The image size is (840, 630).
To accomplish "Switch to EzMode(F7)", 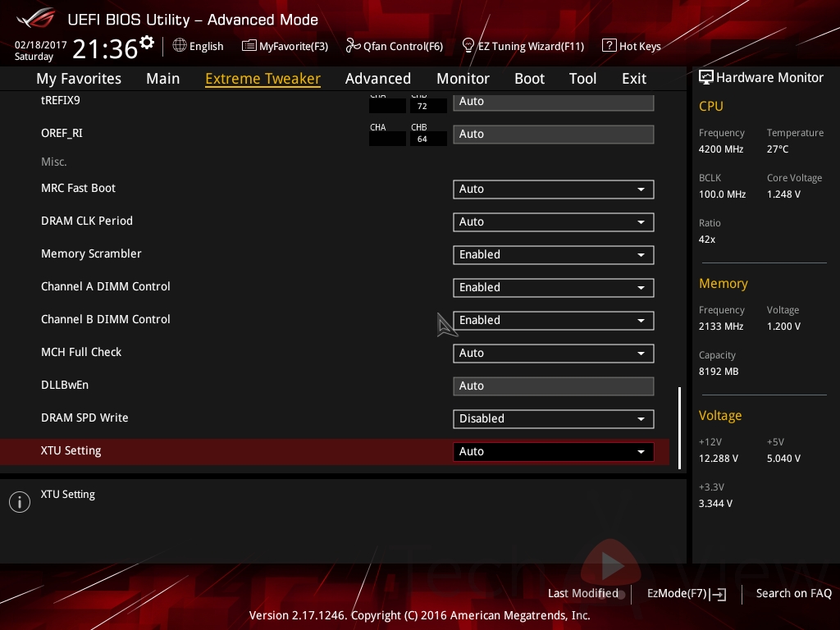I will click(x=686, y=593).
